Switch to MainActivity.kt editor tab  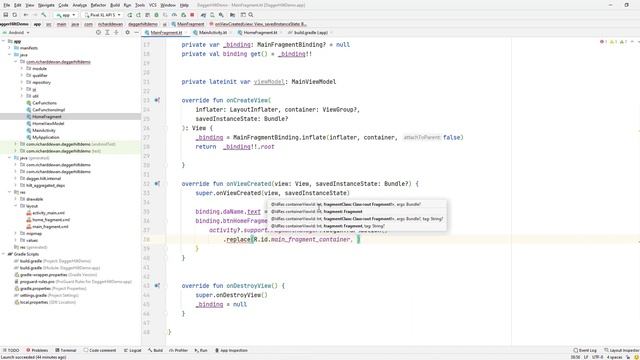(213, 32)
